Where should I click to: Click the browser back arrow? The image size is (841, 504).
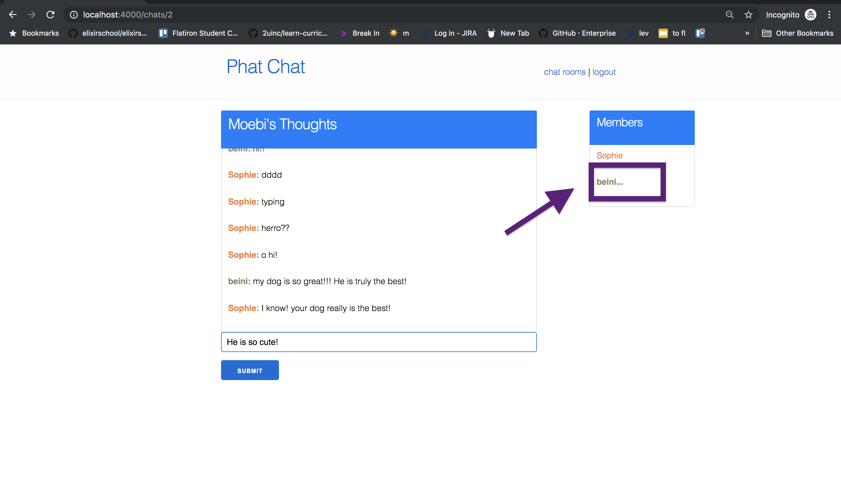pyautogui.click(x=13, y=15)
